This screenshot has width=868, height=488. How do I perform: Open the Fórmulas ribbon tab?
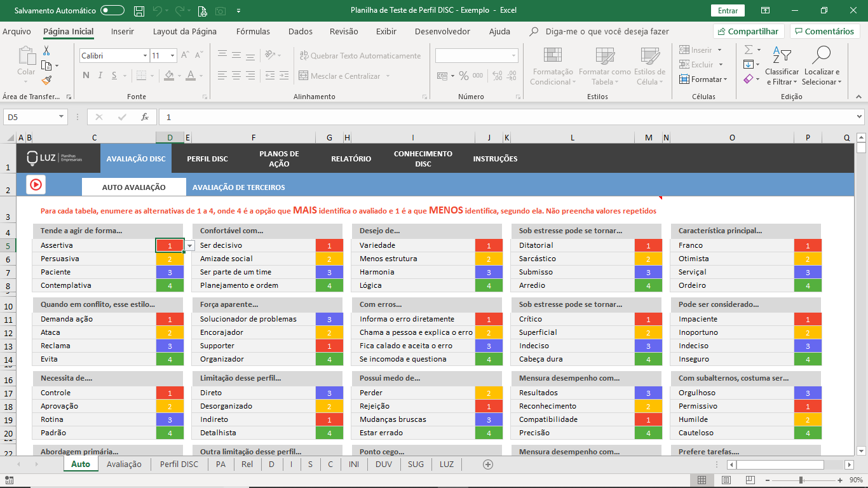coord(253,31)
